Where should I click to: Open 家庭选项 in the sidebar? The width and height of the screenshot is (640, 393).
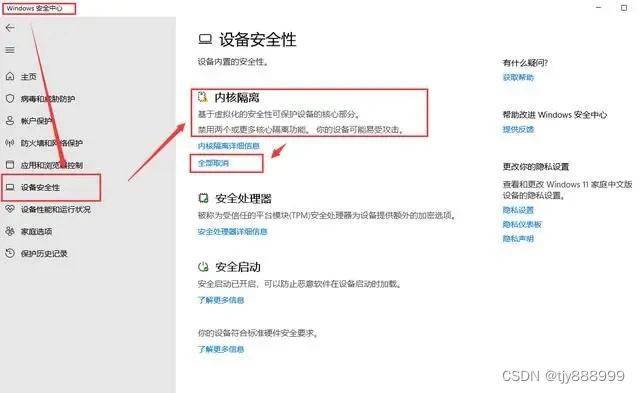coord(36,231)
